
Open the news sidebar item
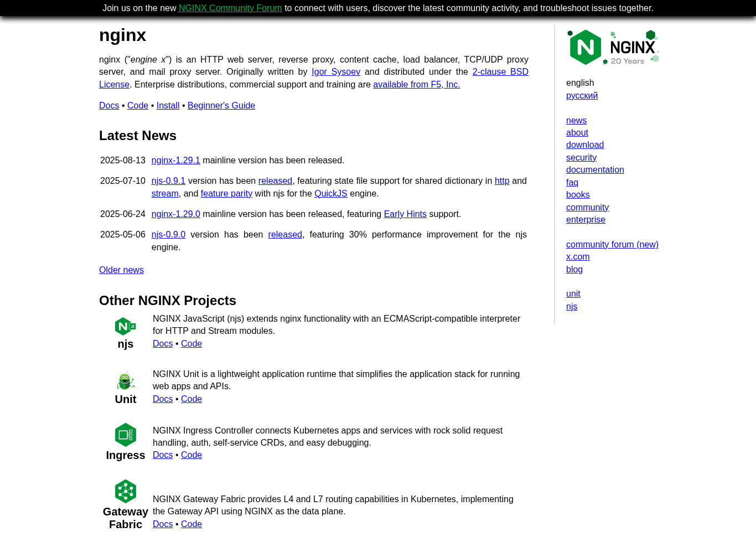point(576,121)
